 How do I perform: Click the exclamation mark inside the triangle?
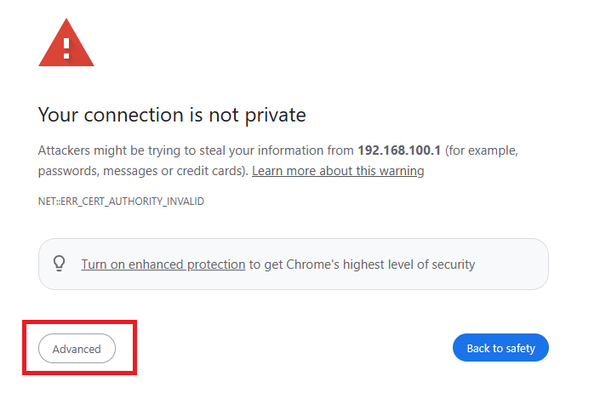point(66,46)
